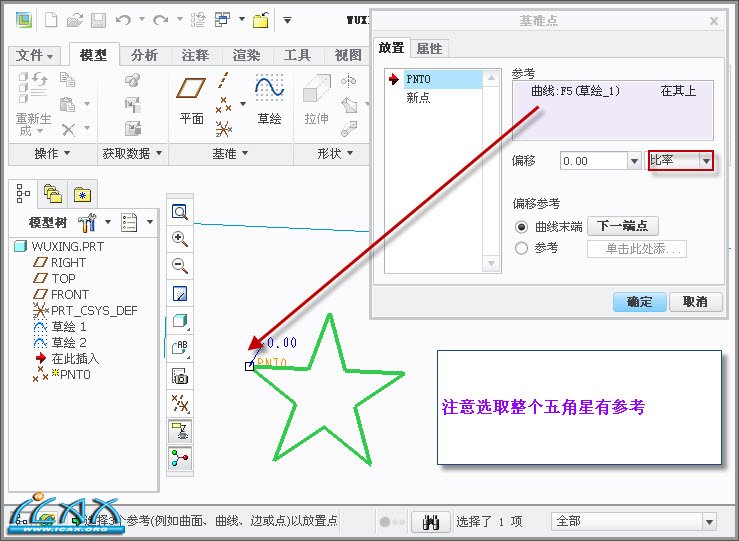
Task: Click the saved views camera icon
Action: [180, 377]
